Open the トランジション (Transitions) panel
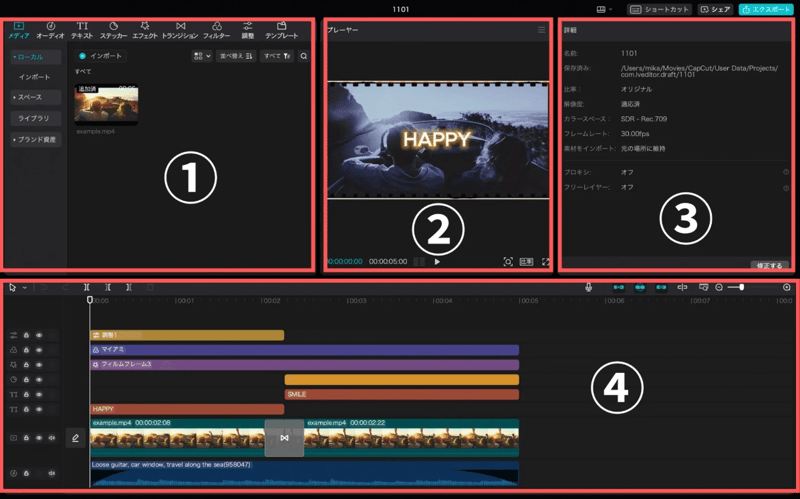This screenshot has width=800, height=499. pos(180,30)
